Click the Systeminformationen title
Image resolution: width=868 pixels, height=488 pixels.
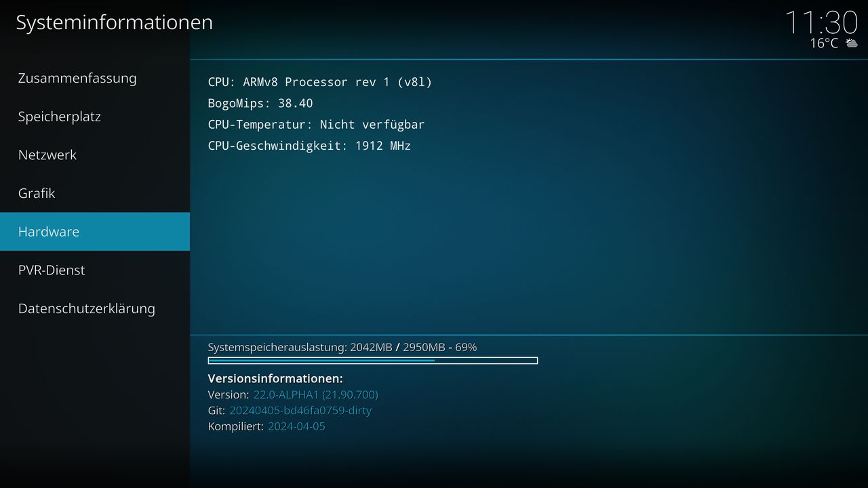[114, 22]
